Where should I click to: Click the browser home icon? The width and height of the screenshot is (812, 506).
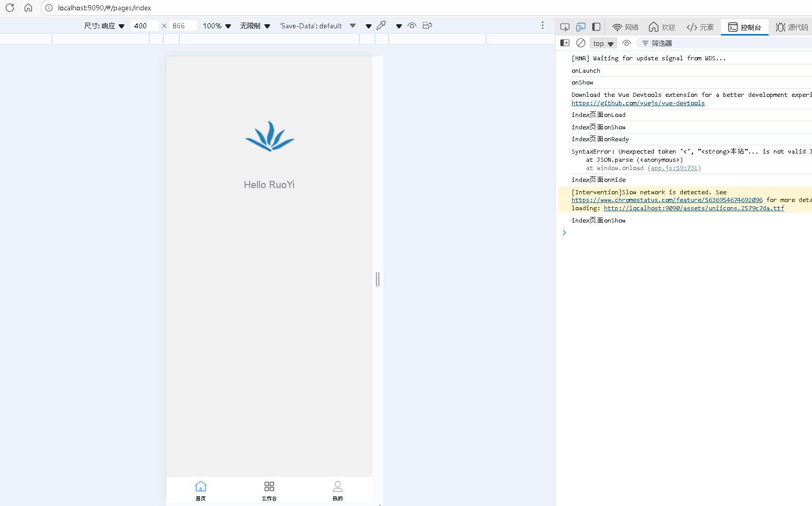[x=28, y=8]
